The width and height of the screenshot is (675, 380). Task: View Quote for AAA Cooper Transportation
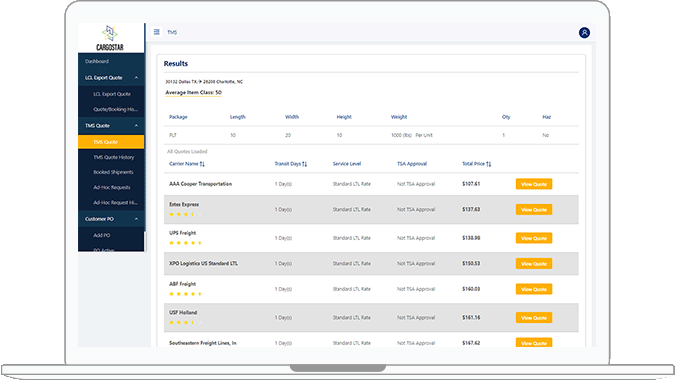(x=534, y=184)
